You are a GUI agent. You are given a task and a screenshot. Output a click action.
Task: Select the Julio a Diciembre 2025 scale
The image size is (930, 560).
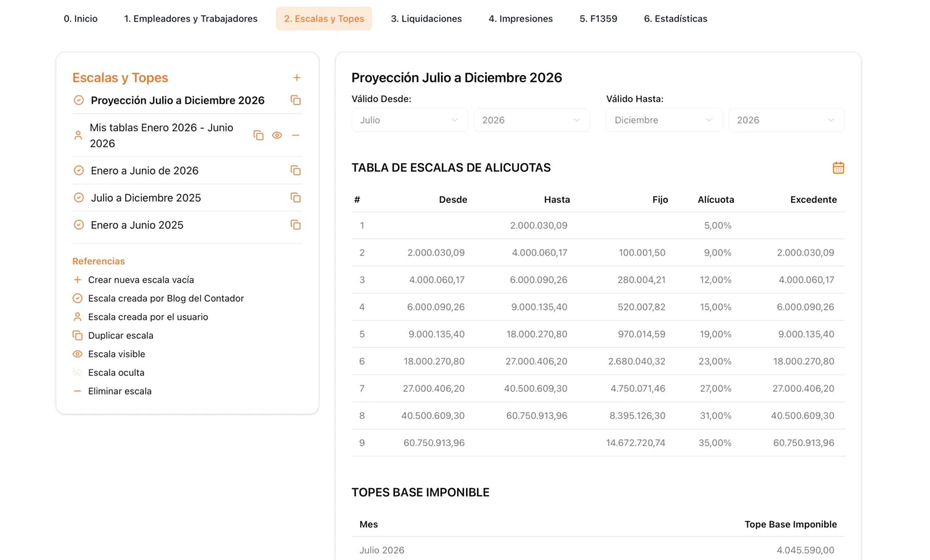pos(146,198)
